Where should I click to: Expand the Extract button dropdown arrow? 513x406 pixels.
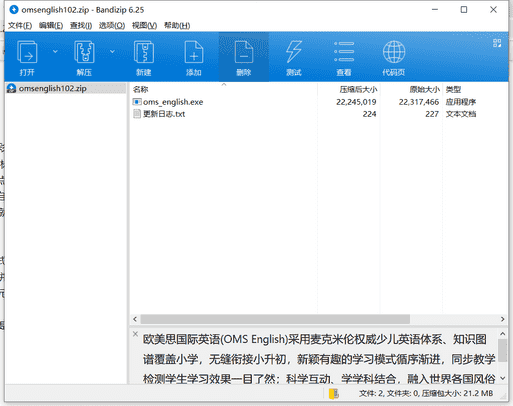coord(112,51)
